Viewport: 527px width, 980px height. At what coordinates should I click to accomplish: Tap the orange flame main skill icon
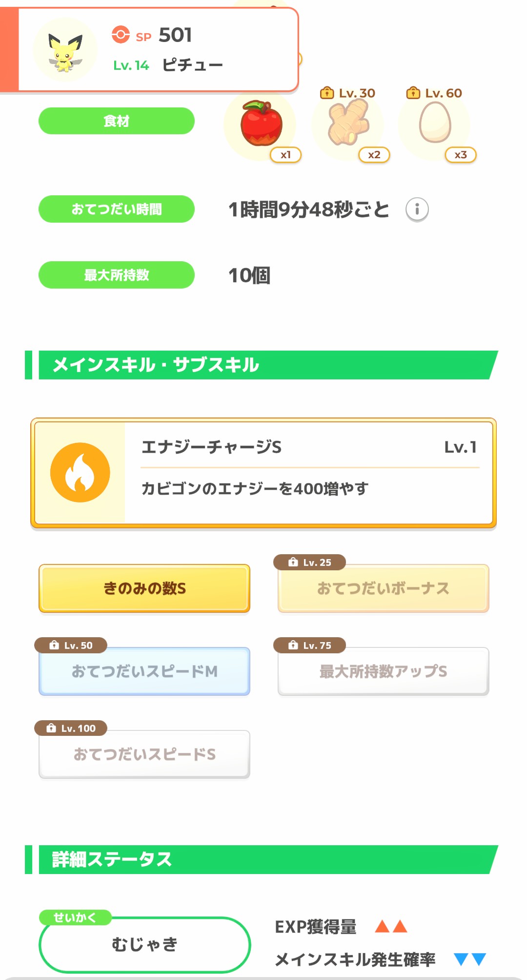[x=80, y=472]
